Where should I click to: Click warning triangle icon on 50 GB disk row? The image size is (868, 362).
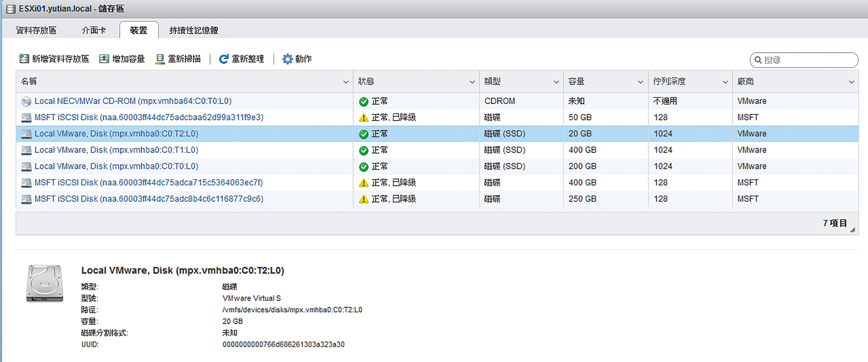[364, 118]
